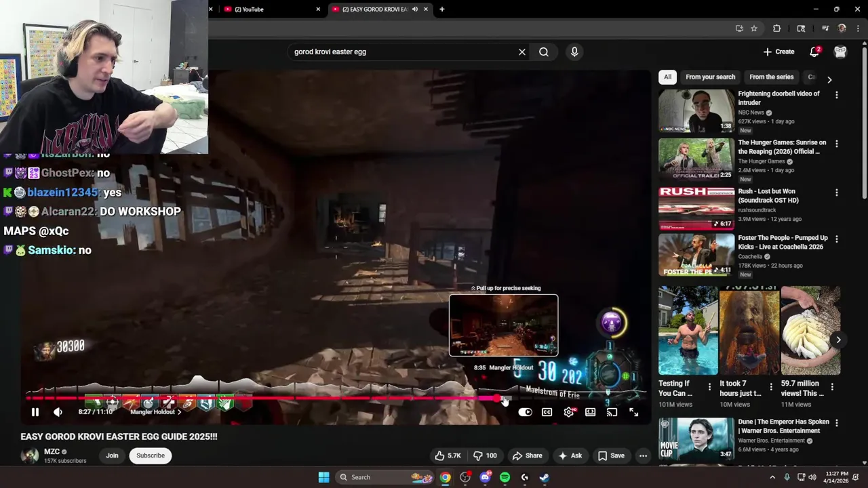This screenshot has width=868, height=488.
Task: Open Chrome extensions puzzle icon
Action: [777, 28]
